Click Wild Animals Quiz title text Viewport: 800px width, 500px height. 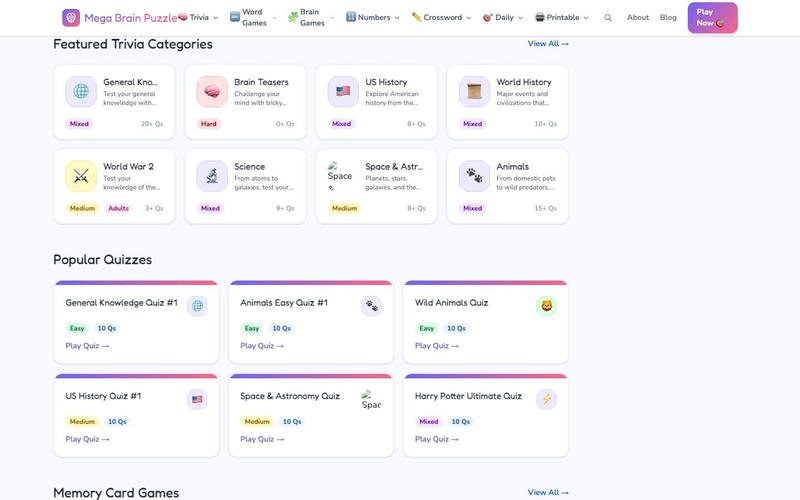[452, 303]
